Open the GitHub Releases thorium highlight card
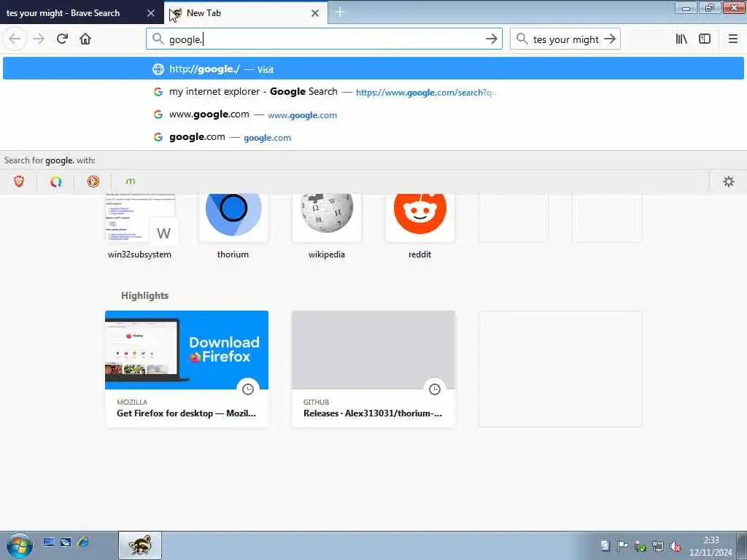This screenshot has height=560, width=747. click(x=373, y=368)
